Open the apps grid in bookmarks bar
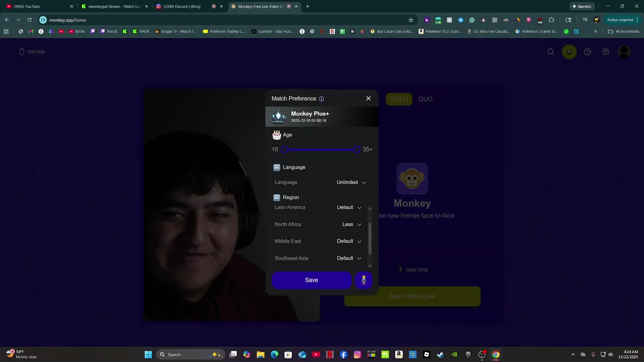Screen dimensions: 644x362 click(x=6, y=31)
